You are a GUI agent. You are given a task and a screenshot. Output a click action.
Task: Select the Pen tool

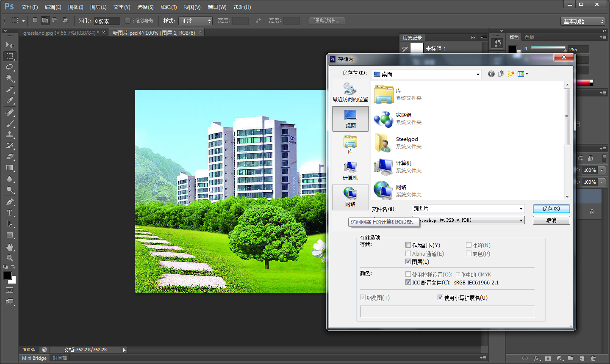pos(10,202)
